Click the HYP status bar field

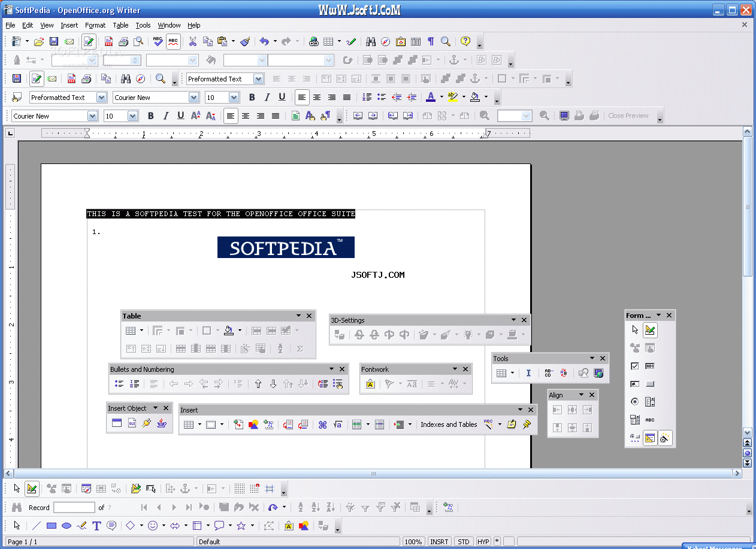483,542
